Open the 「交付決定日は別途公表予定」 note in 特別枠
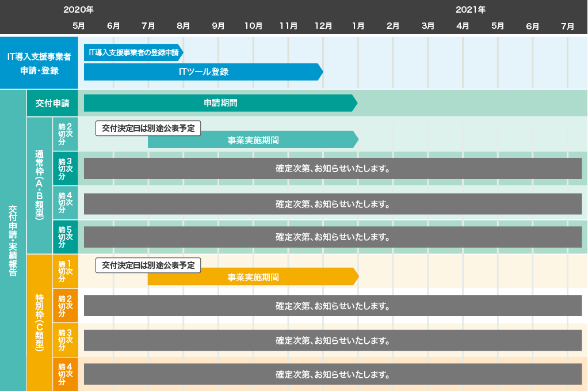The height and width of the screenshot is (391, 588). coord(148,265)
